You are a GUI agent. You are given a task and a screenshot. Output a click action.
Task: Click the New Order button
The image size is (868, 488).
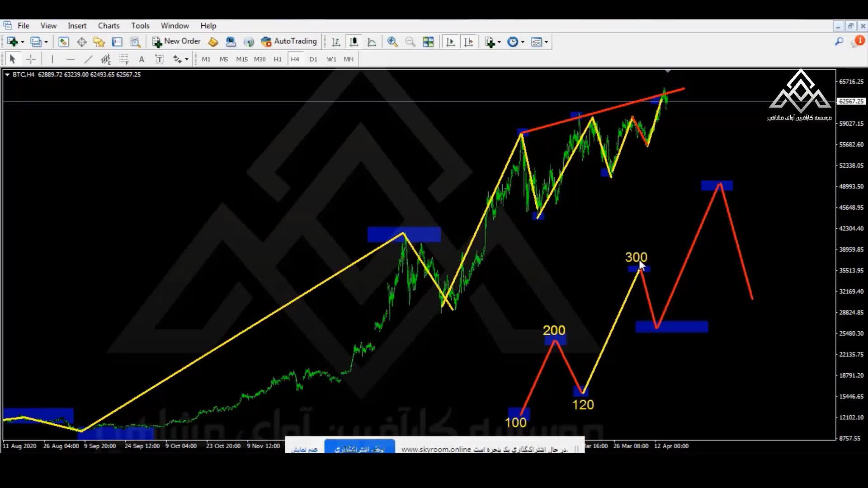[176, 42]
